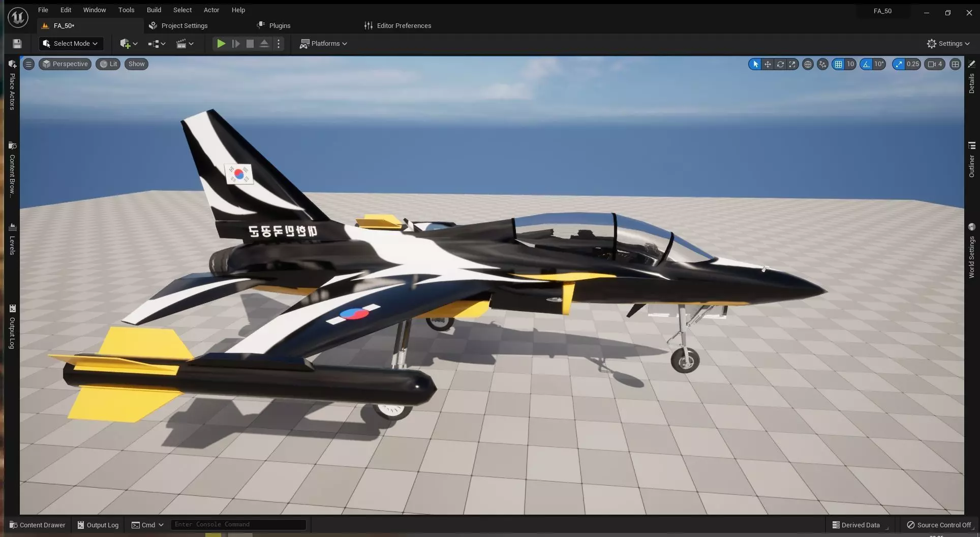
Task: Open the Content Drawer
Action: 37,525
